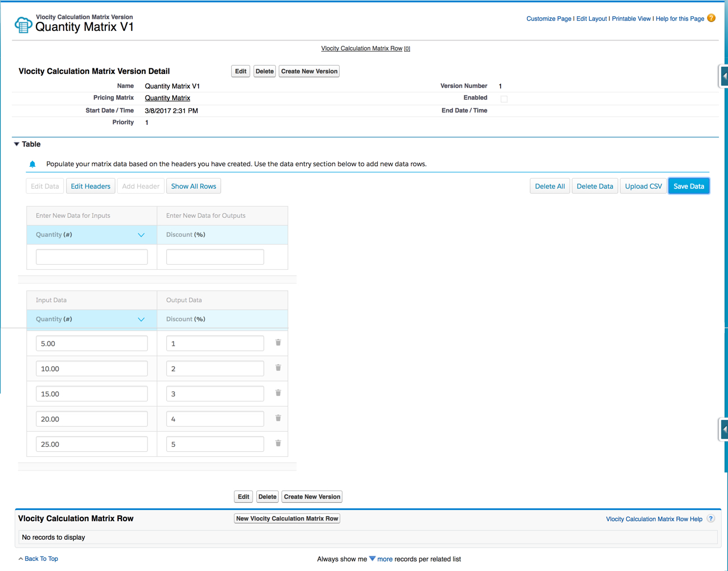Screen dimensions: 728x571
Task: Open Matrix Row Help question mark icon
Action: coord(711,518)
